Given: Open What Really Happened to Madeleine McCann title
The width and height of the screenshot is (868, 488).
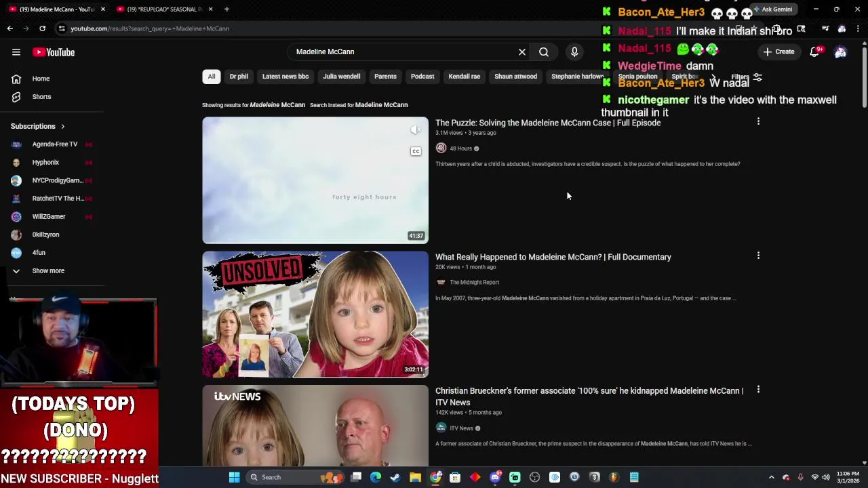Looking at the screenshot, I should (553, 257).
